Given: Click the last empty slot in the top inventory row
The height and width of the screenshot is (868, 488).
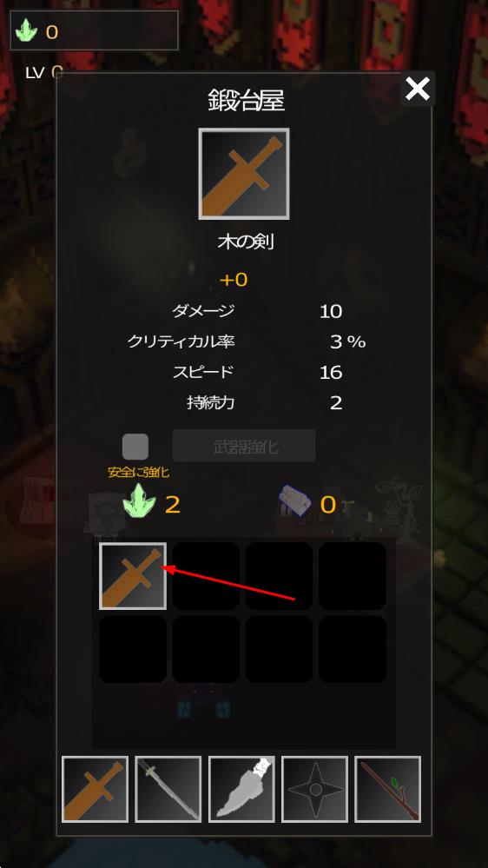Looking at the screenshot, I should pos(353,576).
